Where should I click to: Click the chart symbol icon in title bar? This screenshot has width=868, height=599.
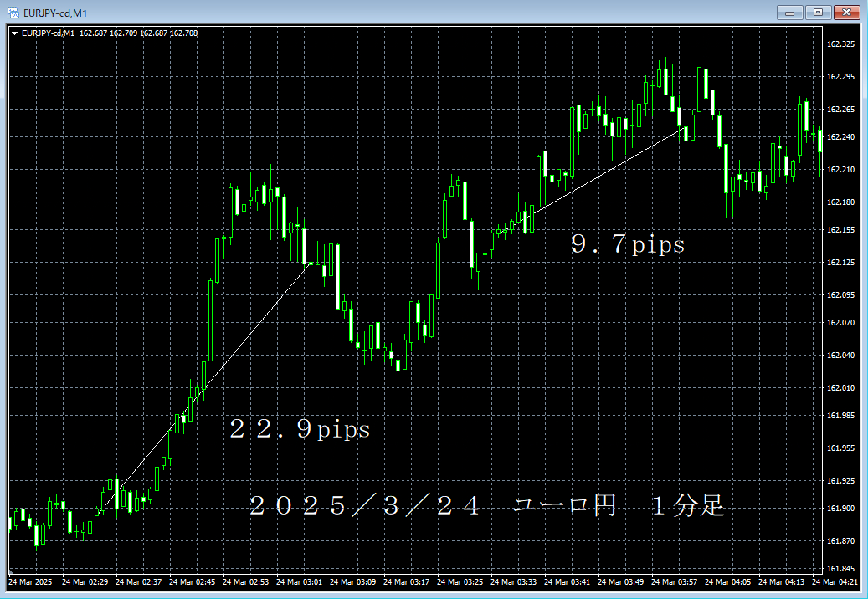pos(13,12)
